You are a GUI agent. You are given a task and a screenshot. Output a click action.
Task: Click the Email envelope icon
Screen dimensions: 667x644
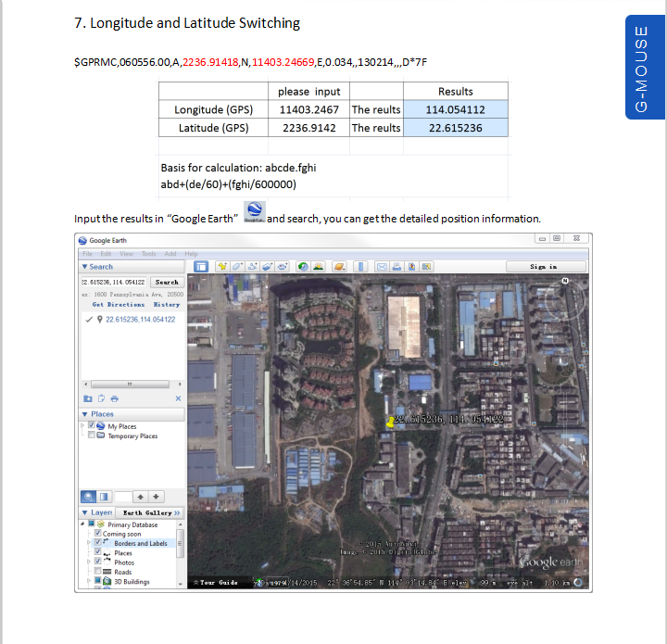382,267
